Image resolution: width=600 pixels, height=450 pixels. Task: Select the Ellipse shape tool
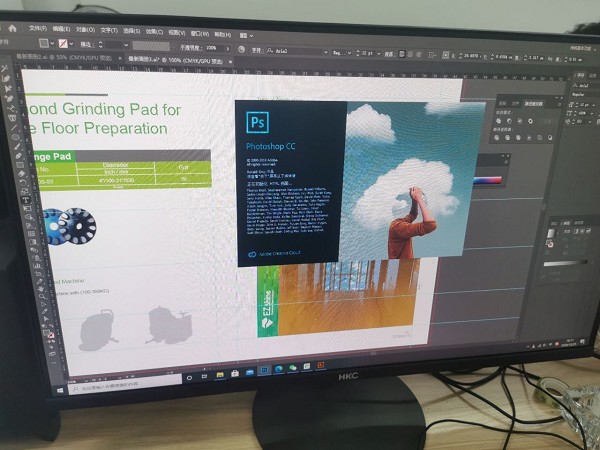pyautogui.click(x=15, y=137)
